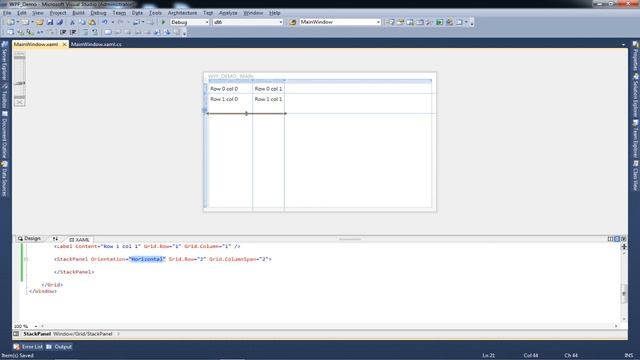Click the Toggle Bookmark icon
This screenshot has width=640, height=360.
(108, 32)
